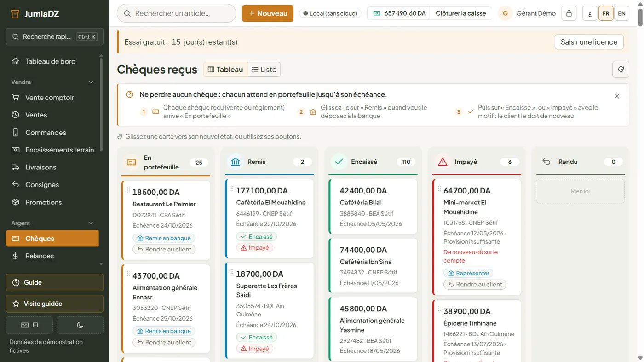Click the JumlaDZ logo icon

click(x=15, y=14)
